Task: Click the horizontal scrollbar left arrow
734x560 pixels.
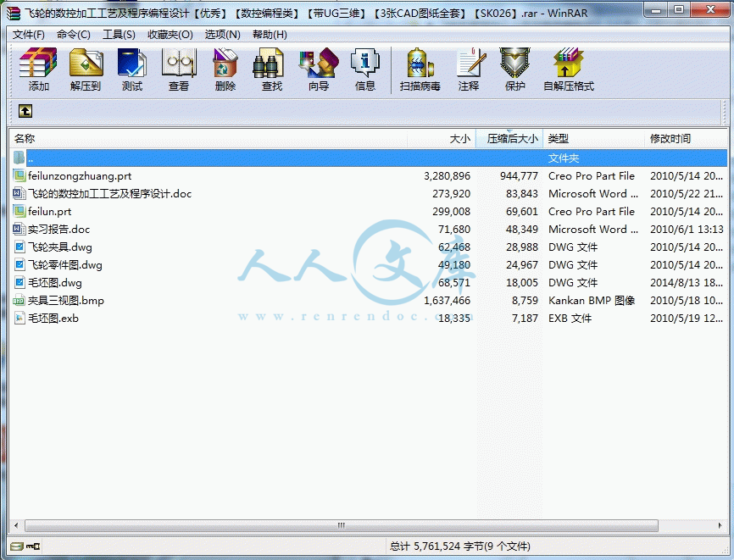Action: point(16,525)
